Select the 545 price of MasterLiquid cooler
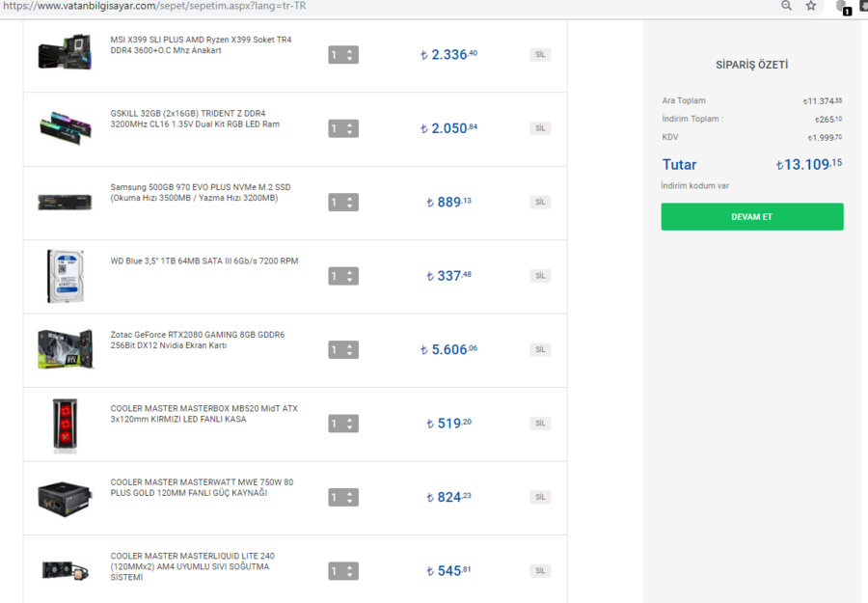 click(448, 570)
